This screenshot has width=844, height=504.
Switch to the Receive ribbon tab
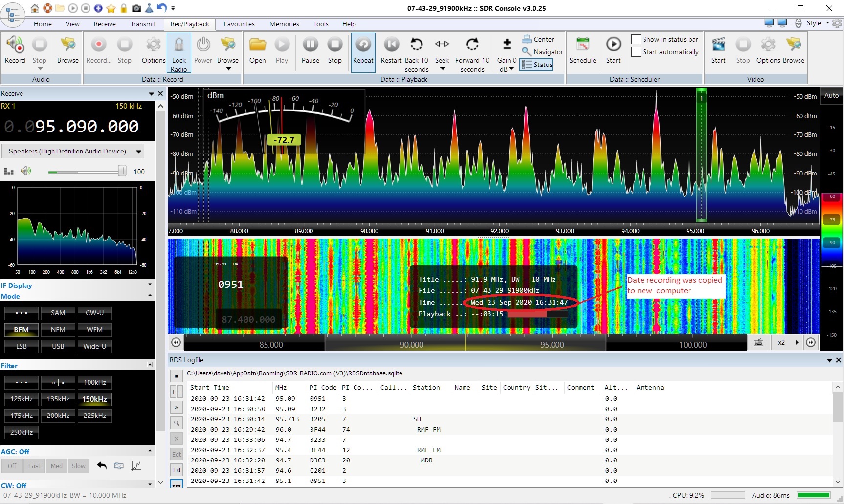point(105,24)
